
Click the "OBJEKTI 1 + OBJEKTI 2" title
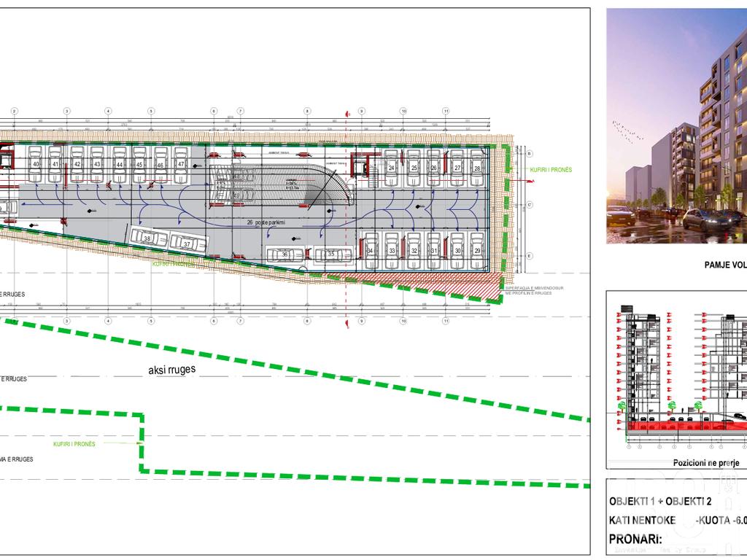tap(659, 502)
